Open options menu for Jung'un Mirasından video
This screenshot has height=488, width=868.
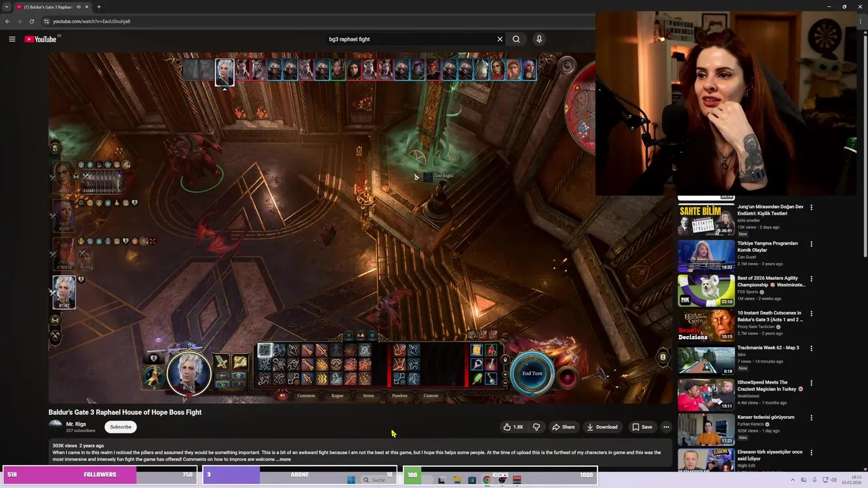click(x=811, y=207)
